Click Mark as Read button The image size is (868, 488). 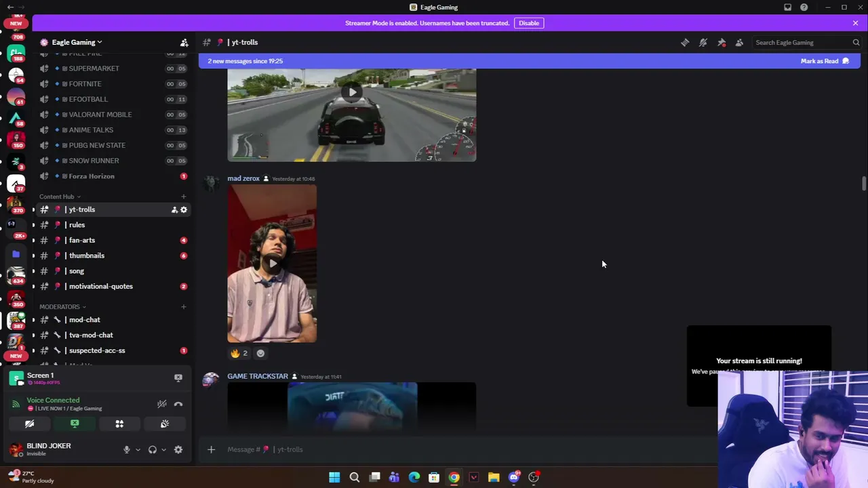pyautogui.click(x=825, y=61)
